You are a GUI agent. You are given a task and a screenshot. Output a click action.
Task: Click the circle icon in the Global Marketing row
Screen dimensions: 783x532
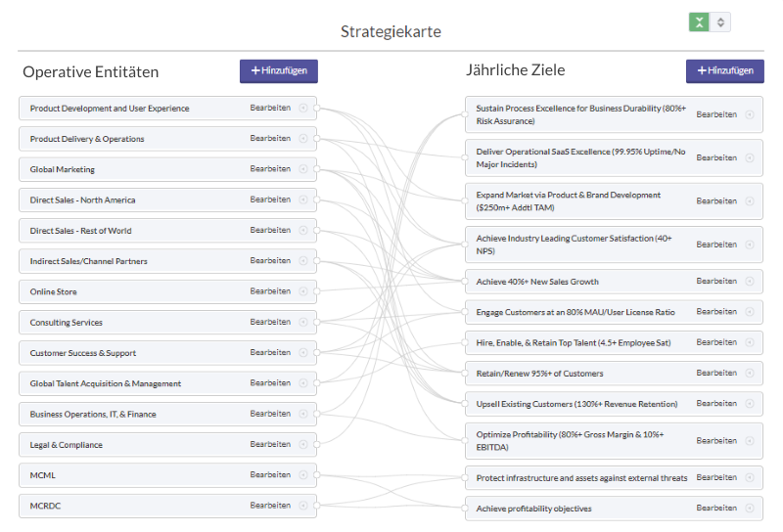[303, 168]
